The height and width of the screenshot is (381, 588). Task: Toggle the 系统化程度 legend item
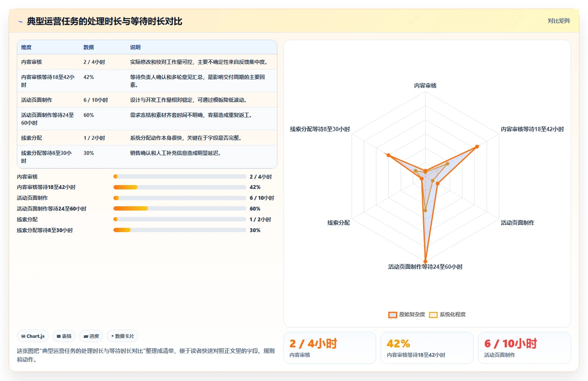(447, 315)
